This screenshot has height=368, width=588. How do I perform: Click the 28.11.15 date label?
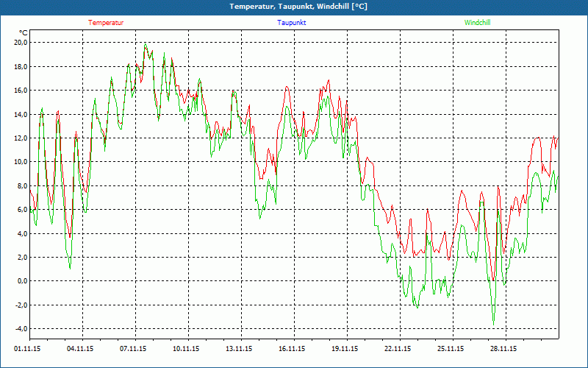[503, 349]
